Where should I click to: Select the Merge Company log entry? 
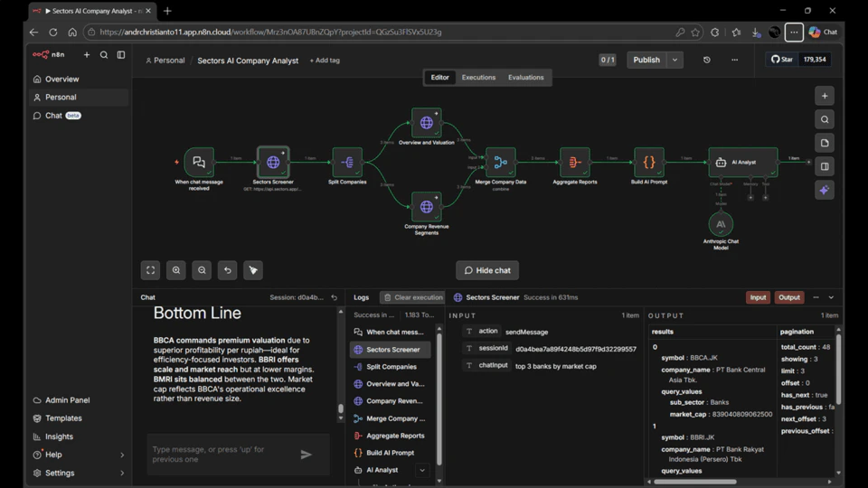(391, 418)
